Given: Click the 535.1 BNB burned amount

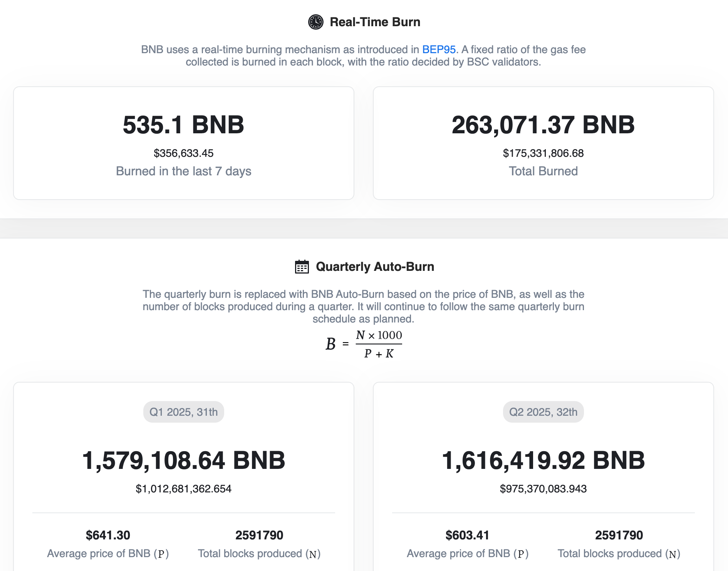Looking at the screenshot, I should (183, 125).
